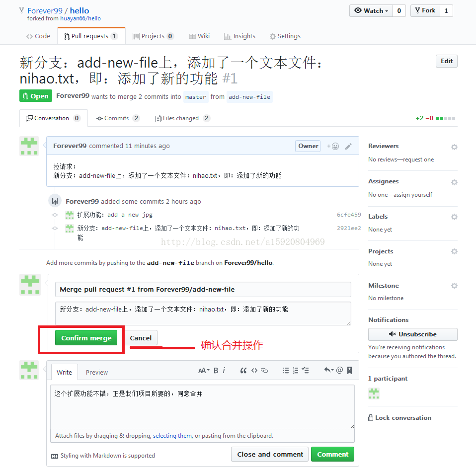Click the italic formatting icon
476x473 pixels.
(x=224, y=370)
